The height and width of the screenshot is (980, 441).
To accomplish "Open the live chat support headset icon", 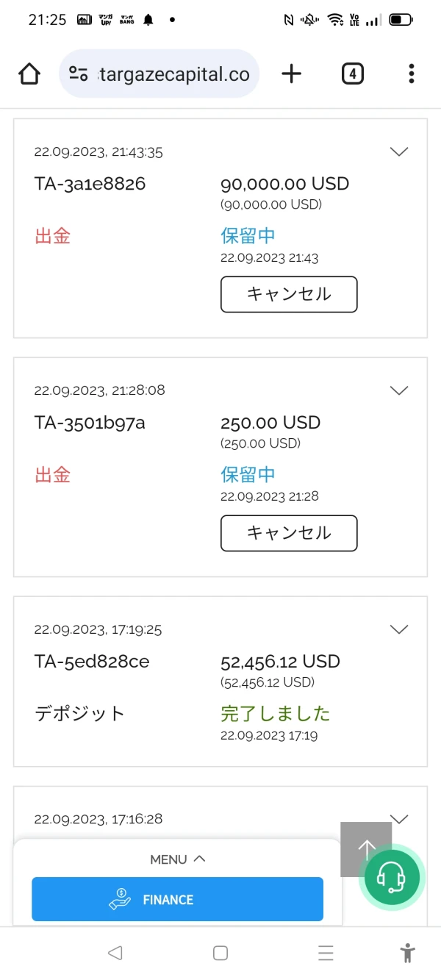I will (392, 877).
